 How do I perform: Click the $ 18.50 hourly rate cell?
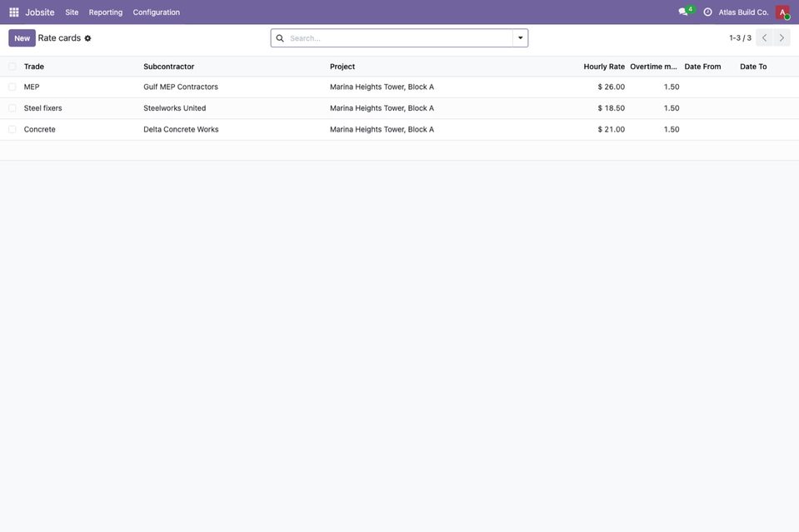[x=611, y=108]
